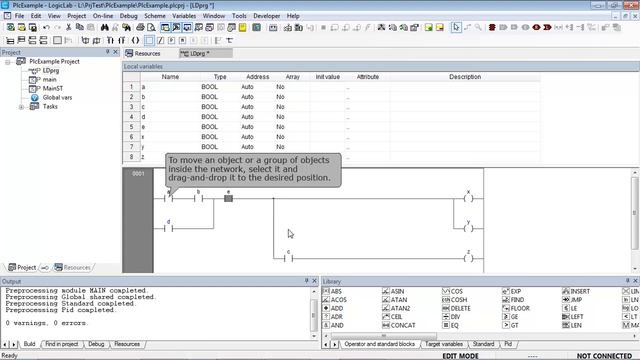Select row header 1 of variables table
Screen dimensions: 640x360
tap(131, 87)
